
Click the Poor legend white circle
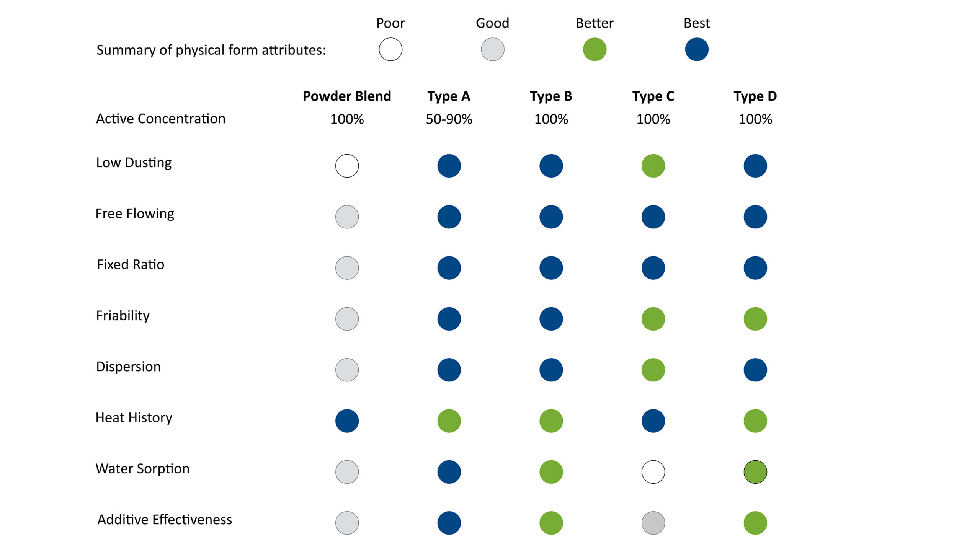(390, 49)
